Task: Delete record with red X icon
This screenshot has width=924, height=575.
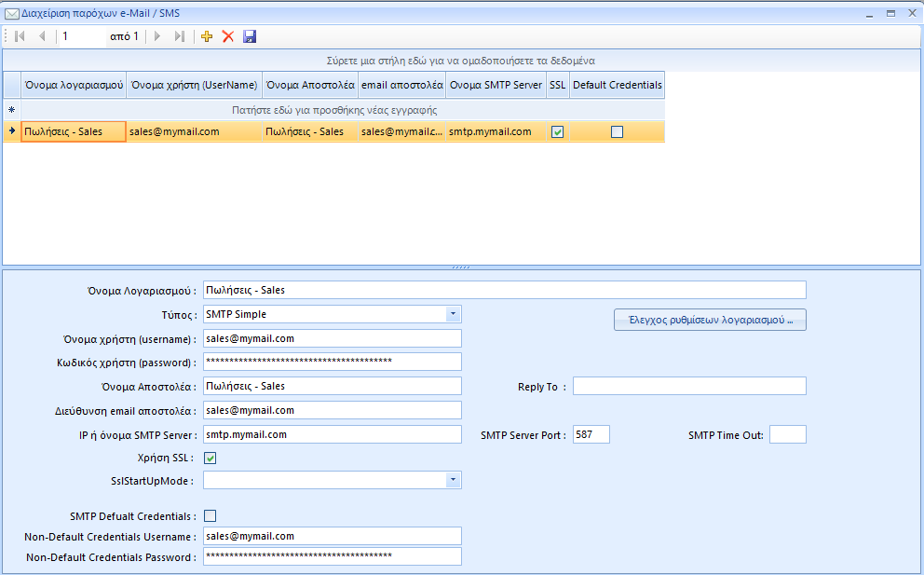Action: 227,36
